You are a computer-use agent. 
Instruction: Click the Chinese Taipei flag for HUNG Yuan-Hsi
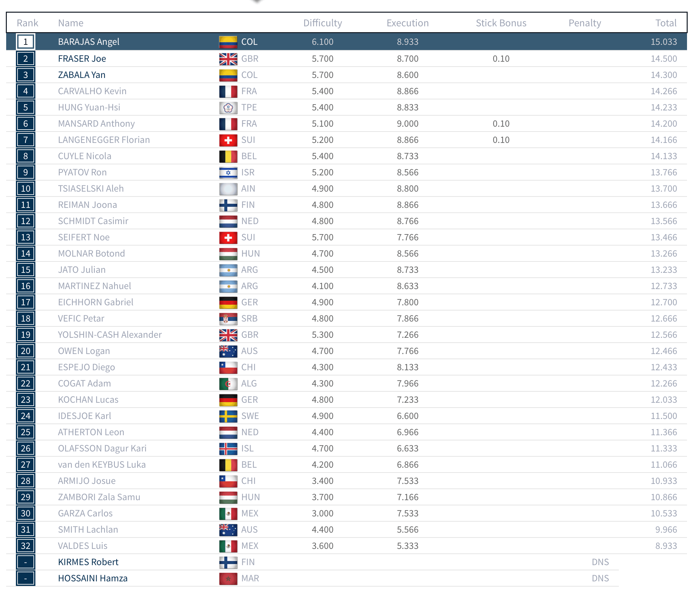tap(228, 108)
